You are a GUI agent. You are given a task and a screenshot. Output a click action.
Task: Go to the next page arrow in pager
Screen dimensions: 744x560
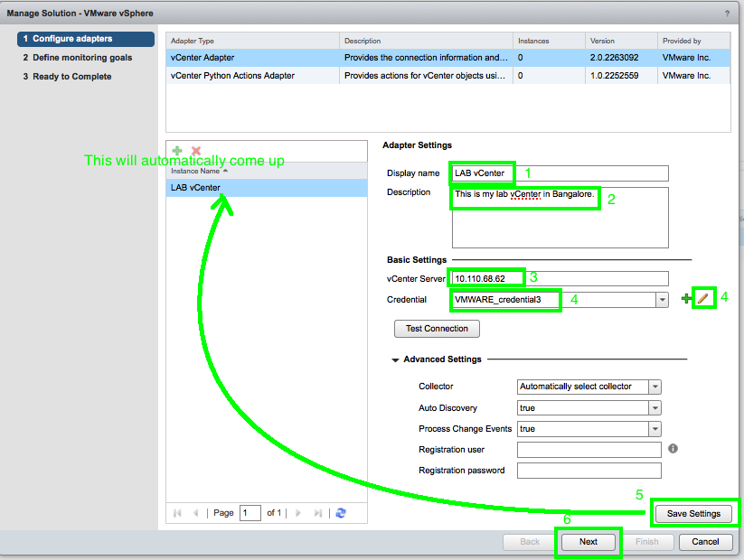(297, 513)
